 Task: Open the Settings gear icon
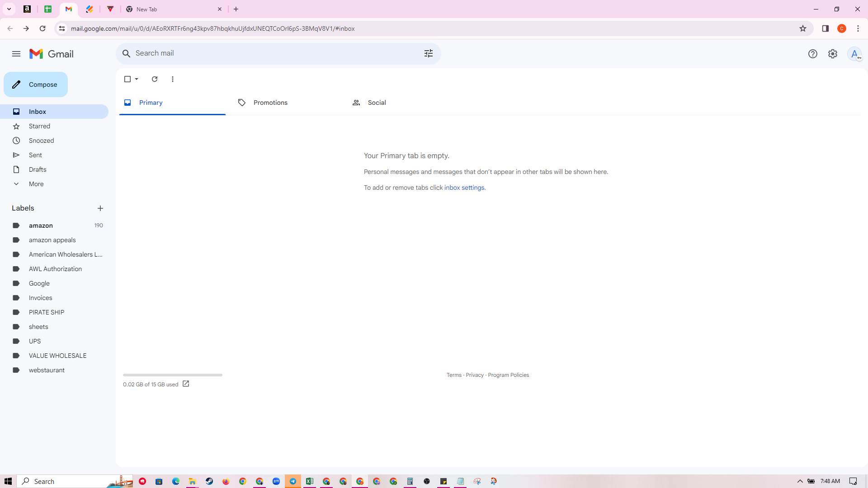pyautogui.click(x=833, y=54)
